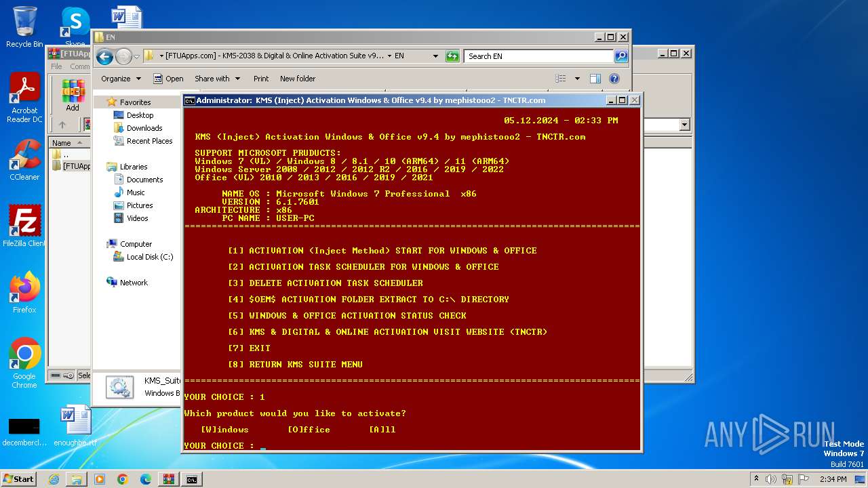This screenshot has height=488, width=868.
Task: Open Videos library in navigation pane
Action: click(137, 218)
